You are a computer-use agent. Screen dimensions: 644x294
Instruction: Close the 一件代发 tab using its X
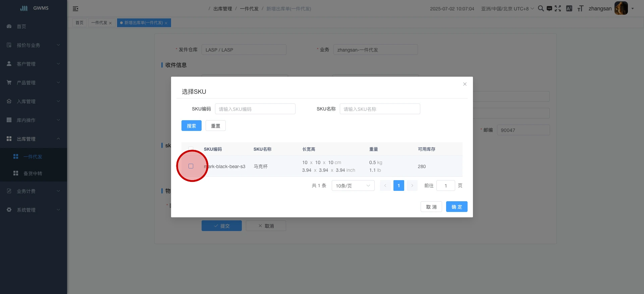coord(110,23)
